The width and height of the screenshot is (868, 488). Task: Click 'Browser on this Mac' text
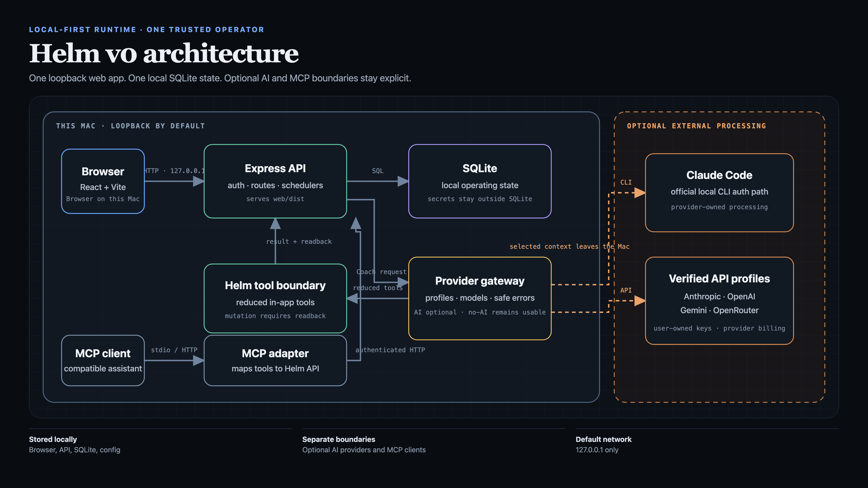pyautogui.click(x=103, y=199)
